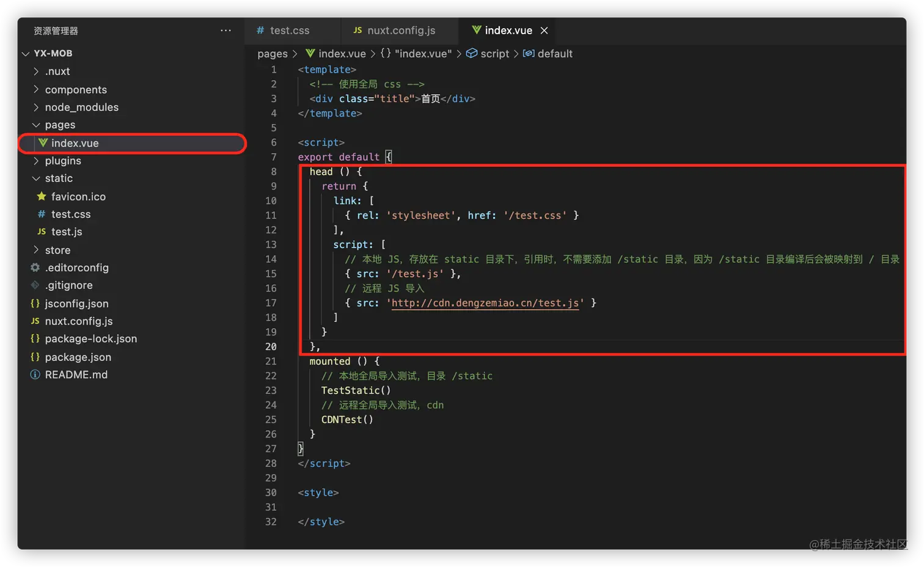Open the package-lock.json file

90,339
